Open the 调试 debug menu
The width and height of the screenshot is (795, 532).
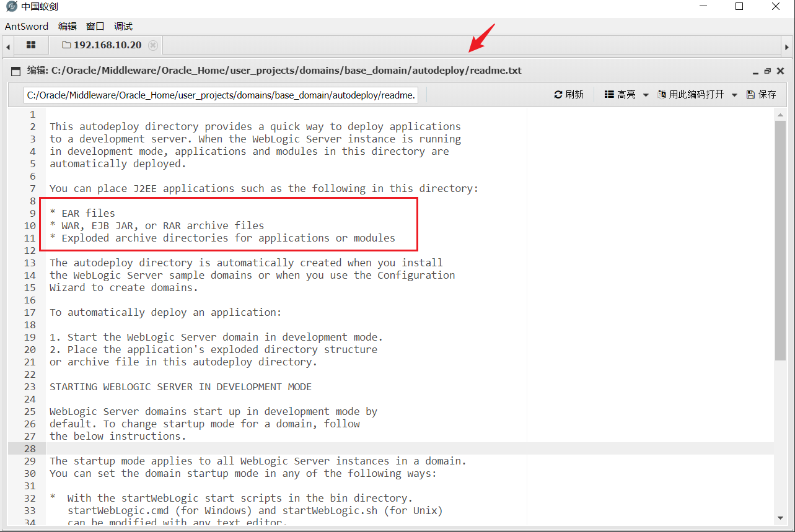123,27
